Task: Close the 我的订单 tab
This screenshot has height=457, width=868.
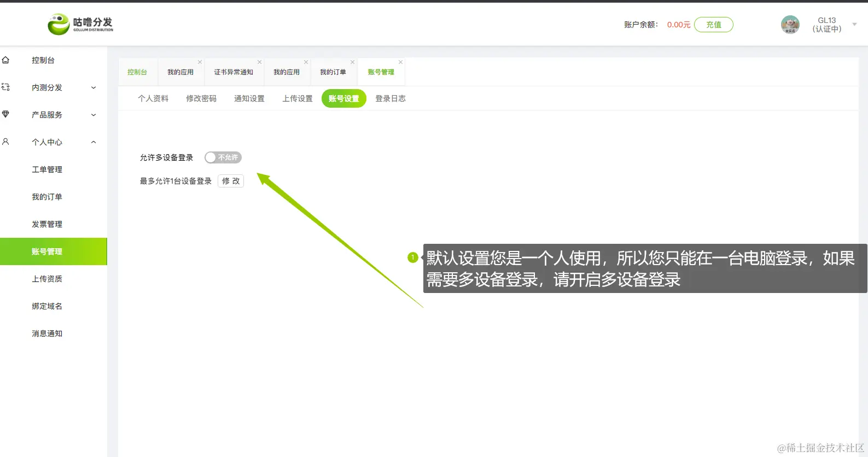Action: tap(352, 62)
